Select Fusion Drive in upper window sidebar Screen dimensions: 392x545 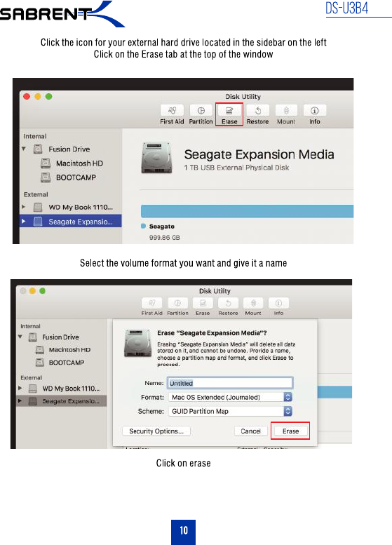coord(69,149)
